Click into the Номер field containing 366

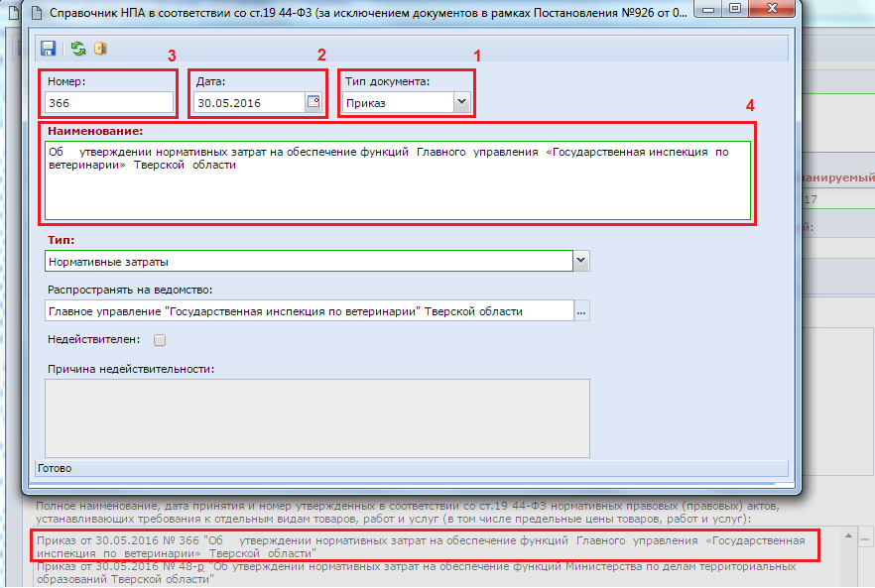coord(108,102)
